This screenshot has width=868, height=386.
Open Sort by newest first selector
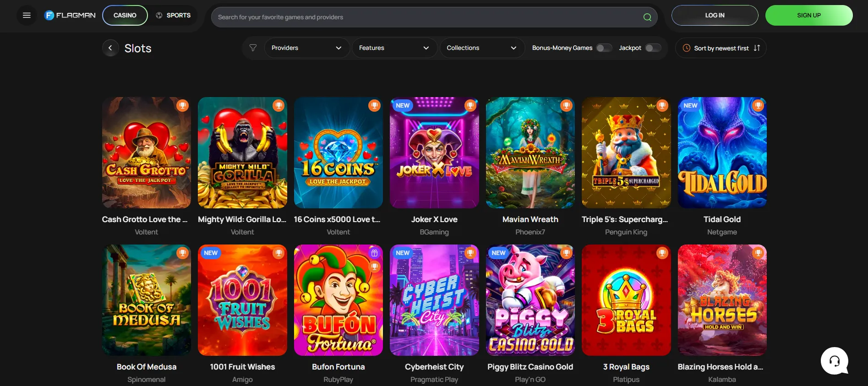pyautogui.click(x=721, y=48)
